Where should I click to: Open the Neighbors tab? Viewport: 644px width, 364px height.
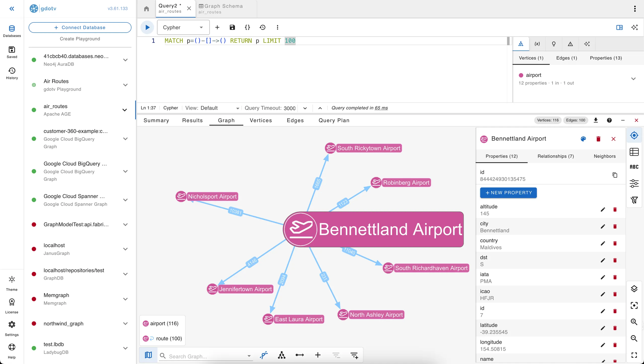click(605, 156)
